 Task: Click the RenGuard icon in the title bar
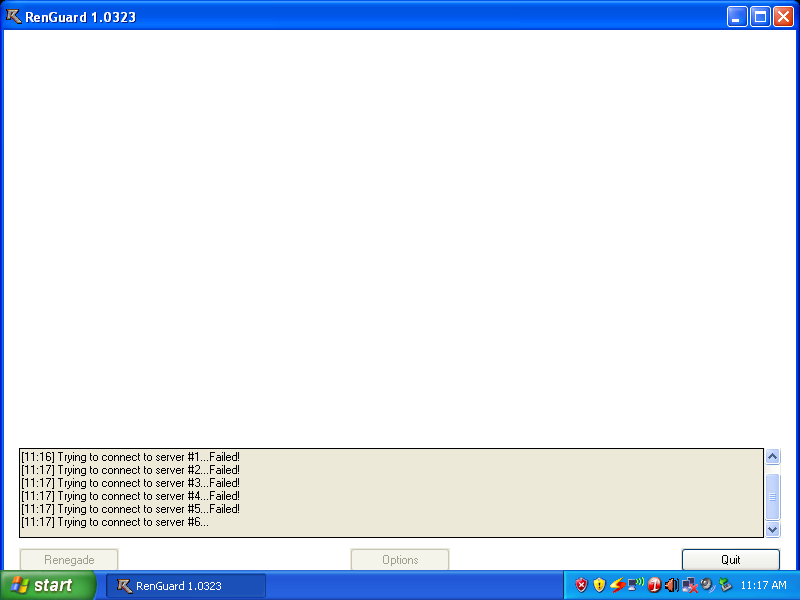[x=13, y=16]
